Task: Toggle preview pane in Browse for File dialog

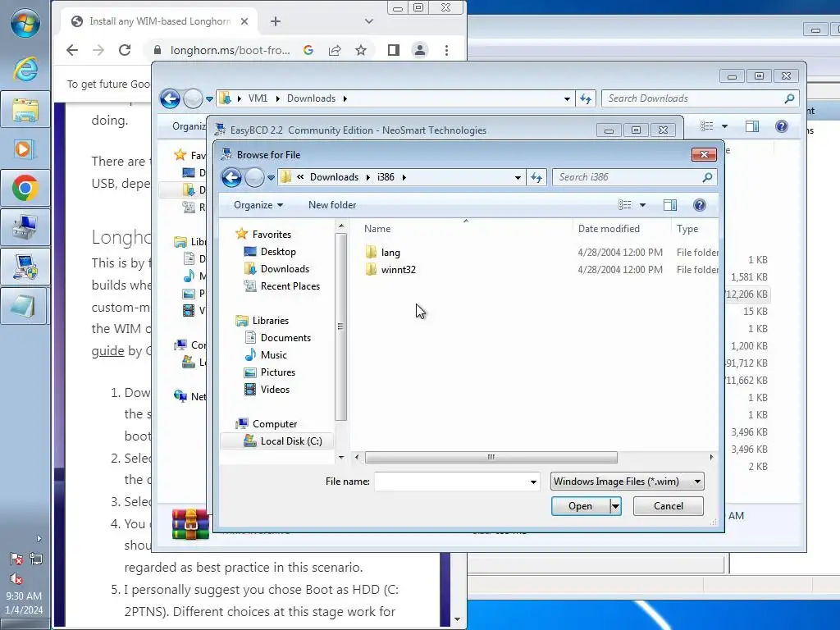Action: pyautogui.click(x=669, y=205)
